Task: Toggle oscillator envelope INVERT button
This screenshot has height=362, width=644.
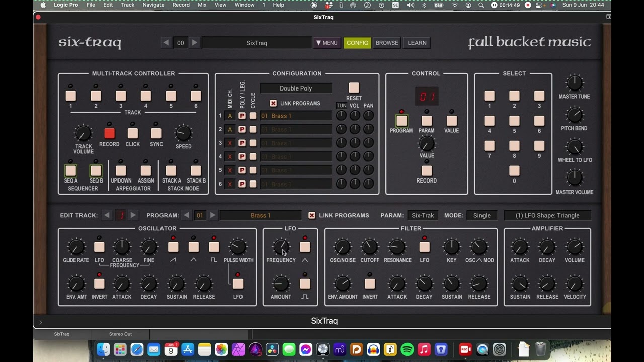Action: click(99, 284)
